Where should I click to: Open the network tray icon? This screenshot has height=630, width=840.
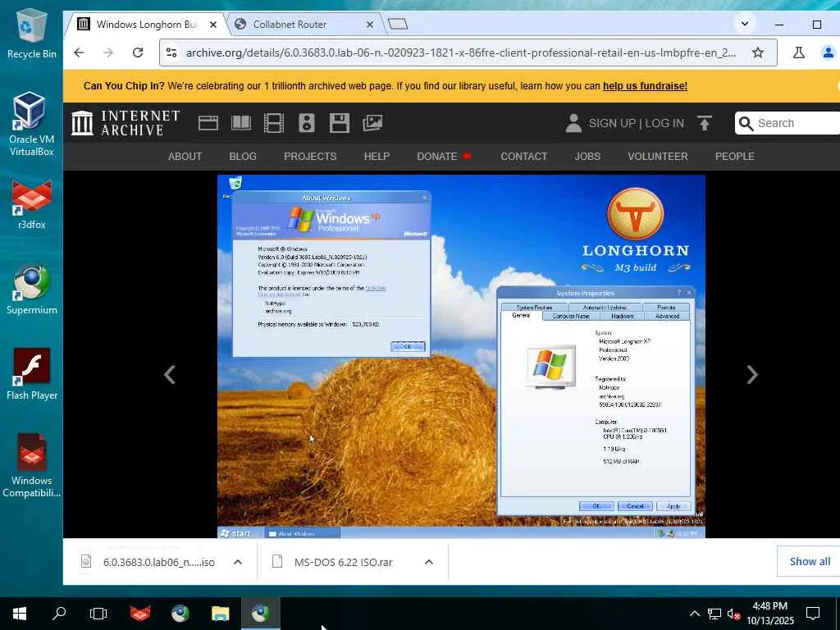pyautogui.click(x=714, y=614)
